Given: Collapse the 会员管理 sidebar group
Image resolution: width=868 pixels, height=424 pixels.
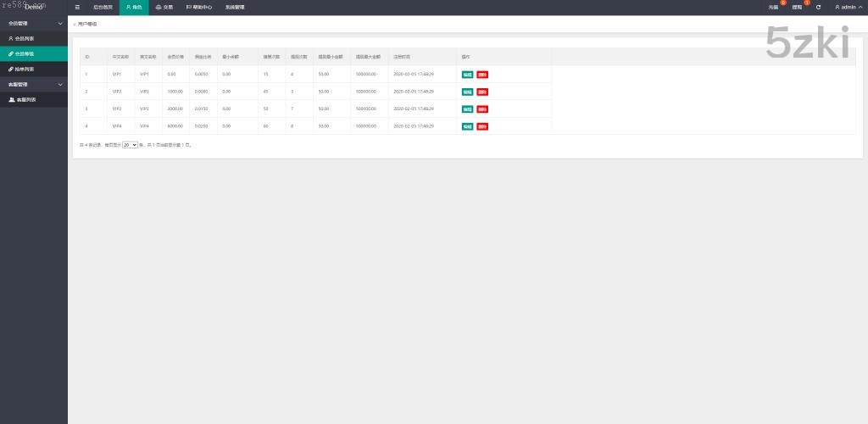Looking at the screenshot, I should pyautogui.click(x=59, y=24).
